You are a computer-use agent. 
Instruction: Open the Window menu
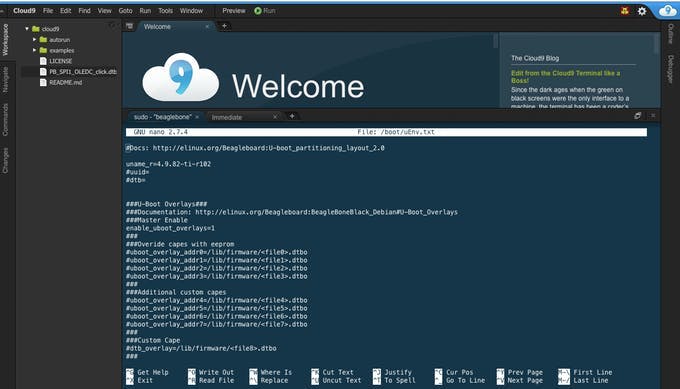pos(191,11)
